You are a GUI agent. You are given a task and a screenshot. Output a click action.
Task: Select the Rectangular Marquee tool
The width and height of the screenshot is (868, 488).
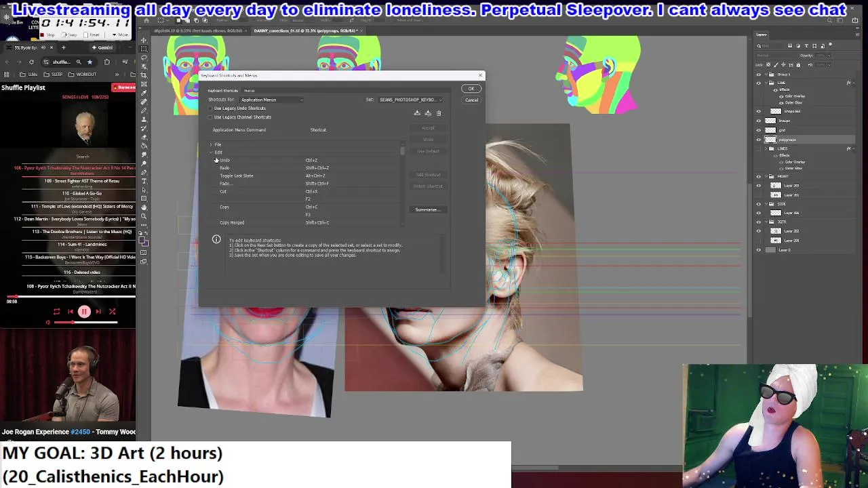point(145,48)
